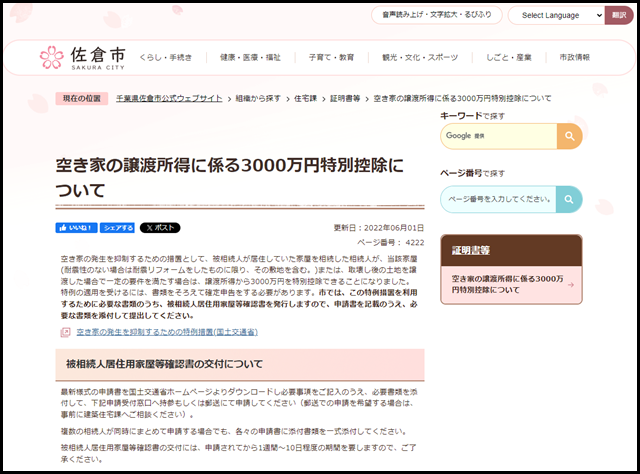Open the Select Language dropdown
The image size is (640, 474).
point(556,16)
